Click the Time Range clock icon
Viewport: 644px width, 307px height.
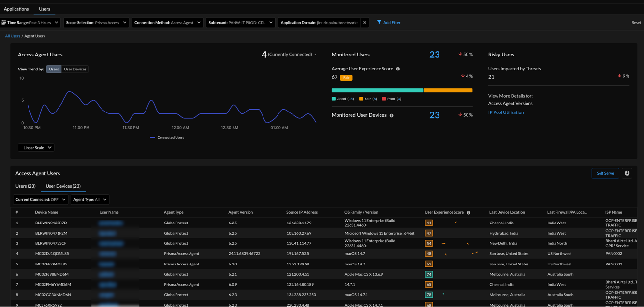click(x=4, y=23)
